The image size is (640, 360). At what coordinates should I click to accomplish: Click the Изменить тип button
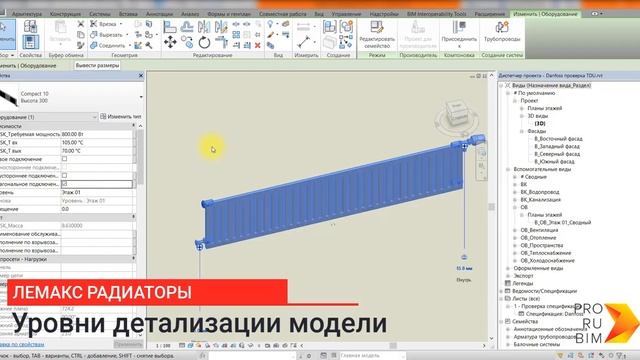[121, 116]
